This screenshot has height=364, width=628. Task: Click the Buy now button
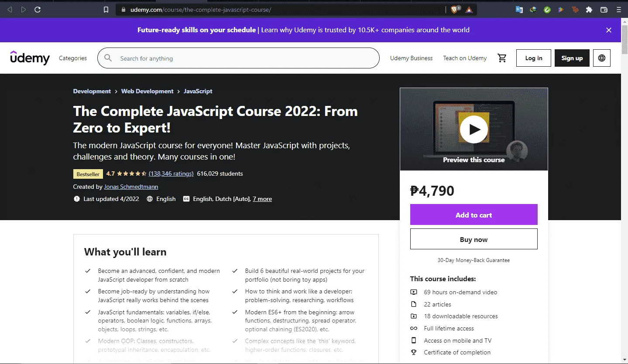[x=474, y=239]
